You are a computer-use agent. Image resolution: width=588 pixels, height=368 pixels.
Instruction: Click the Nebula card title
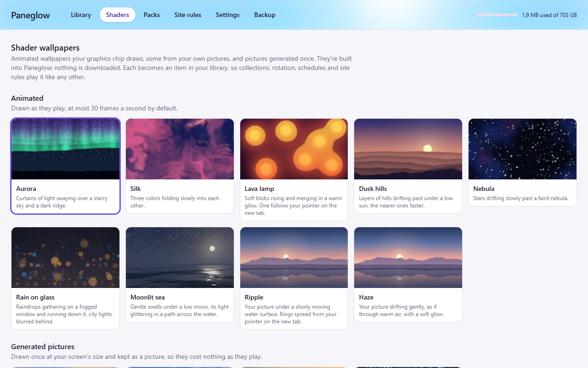coord(484,189)
